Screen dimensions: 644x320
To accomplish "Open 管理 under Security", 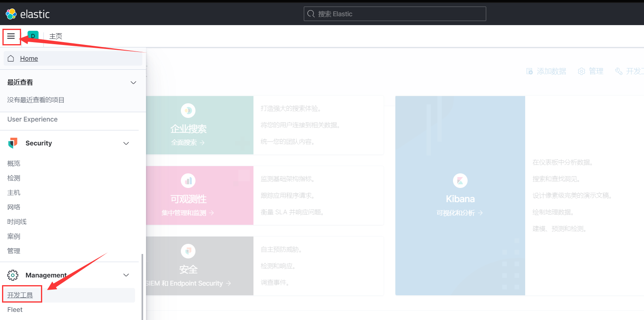I will 14,251.
